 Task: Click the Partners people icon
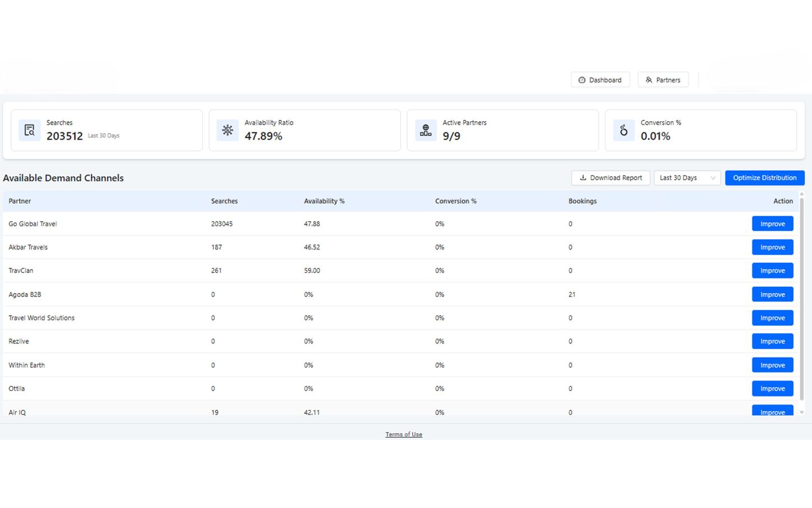[649, 80]
